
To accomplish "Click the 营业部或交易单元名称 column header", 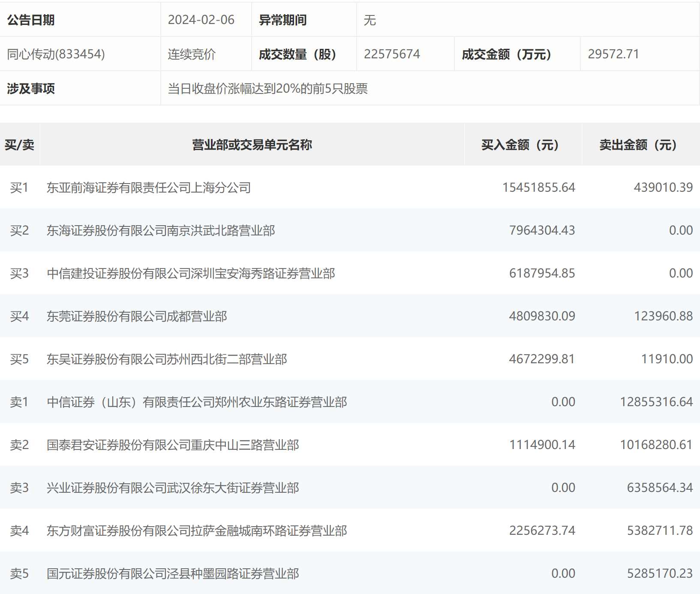I will (x=252, y=145).
